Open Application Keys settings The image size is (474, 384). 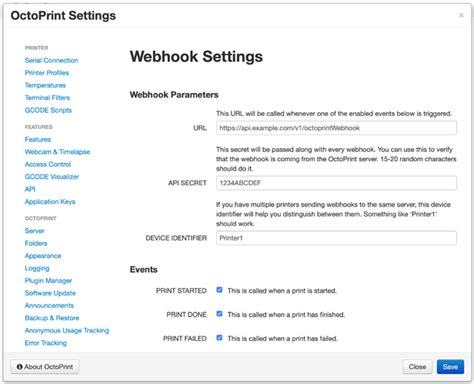pyautogui.click(x=50, y=202)
